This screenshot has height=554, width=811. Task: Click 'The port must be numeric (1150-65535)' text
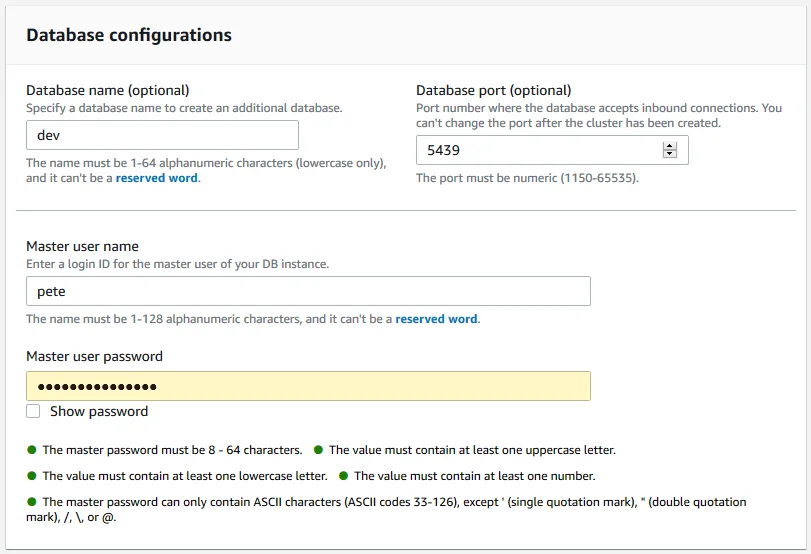[528, 178]
